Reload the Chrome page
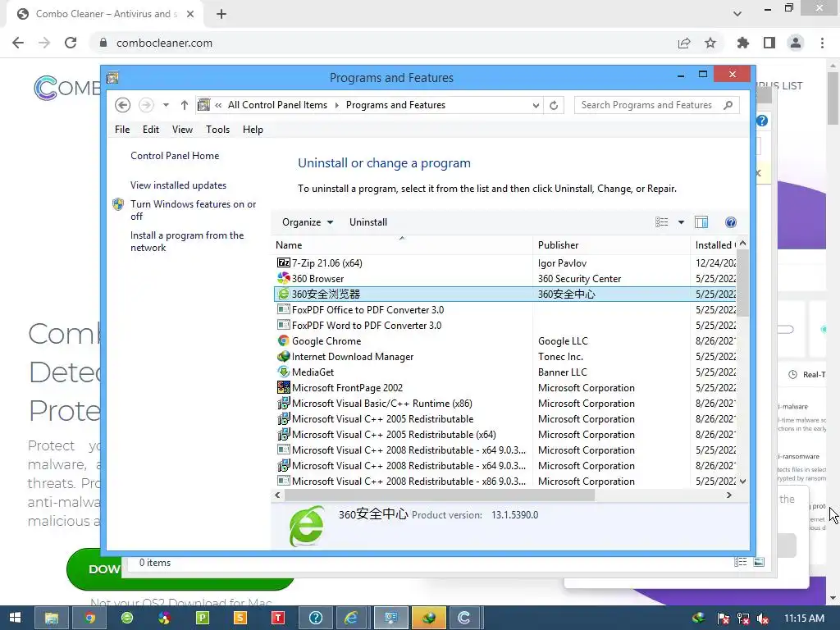Image resolution: width=840 pixels, height=630 pixels. tap(71, 43)
